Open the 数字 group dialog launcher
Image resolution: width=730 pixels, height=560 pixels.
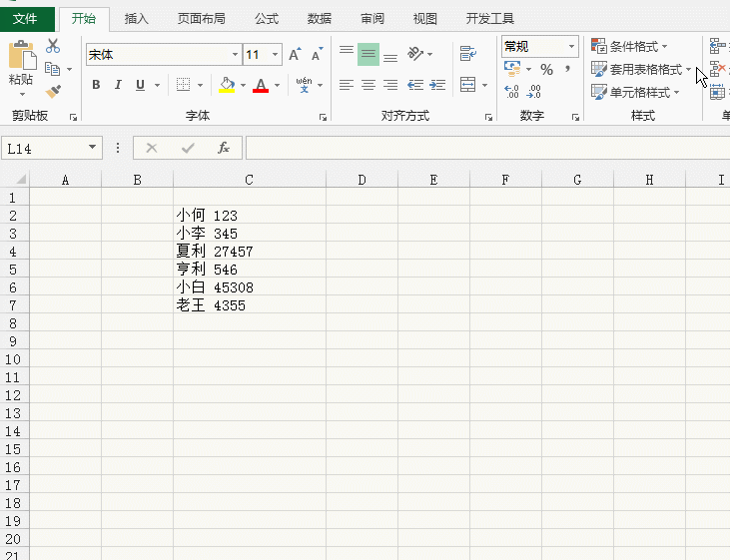pos(575,118)
